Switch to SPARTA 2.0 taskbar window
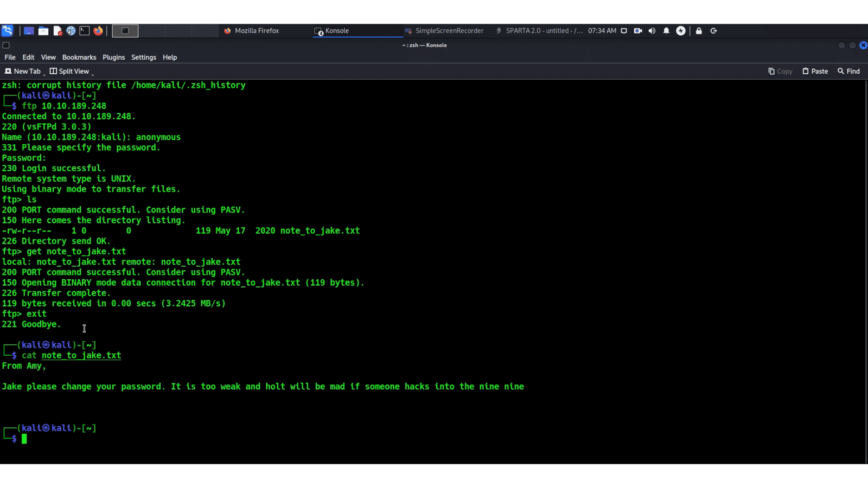Screen dimensions: 868x488 [x=539, y=31]
